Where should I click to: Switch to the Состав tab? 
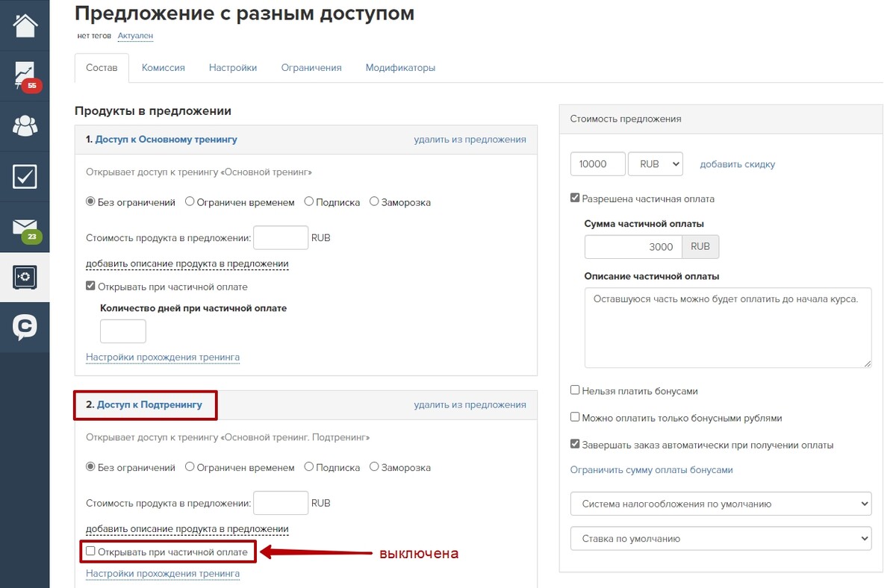(x=102, y=68)
